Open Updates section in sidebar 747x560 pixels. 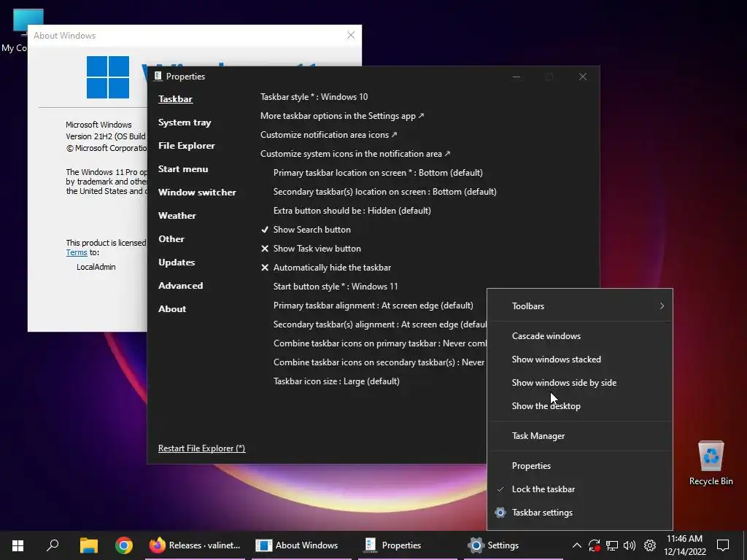click(177, 262)
